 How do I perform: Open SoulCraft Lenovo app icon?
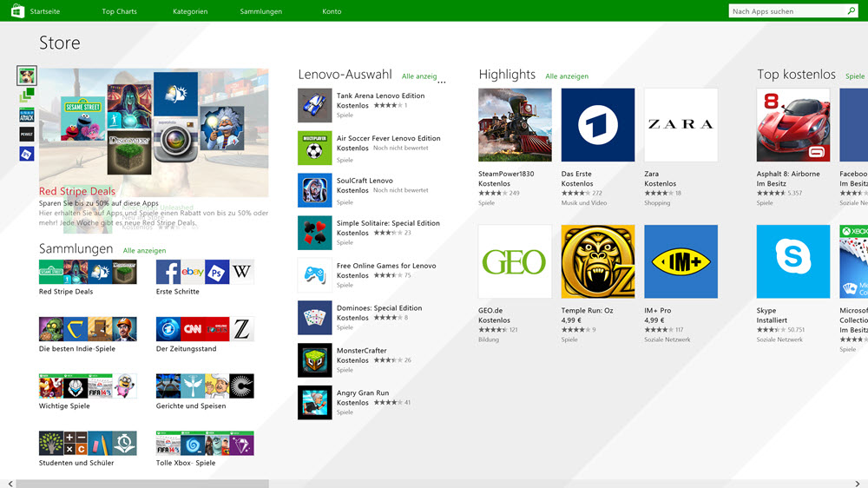[314, 190]
